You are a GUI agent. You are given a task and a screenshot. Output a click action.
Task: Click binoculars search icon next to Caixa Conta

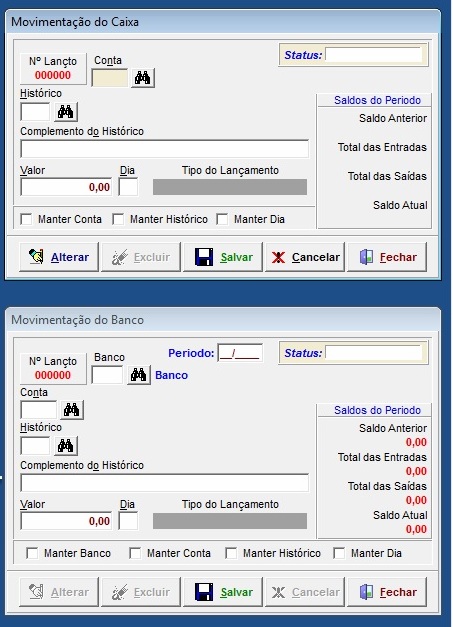pyautogui.click(x=143, y=78)
